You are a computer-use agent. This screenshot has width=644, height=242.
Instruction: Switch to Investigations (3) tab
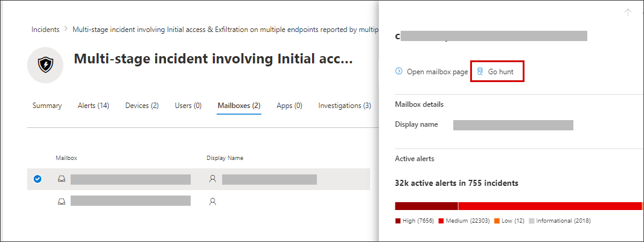(345, 106)
